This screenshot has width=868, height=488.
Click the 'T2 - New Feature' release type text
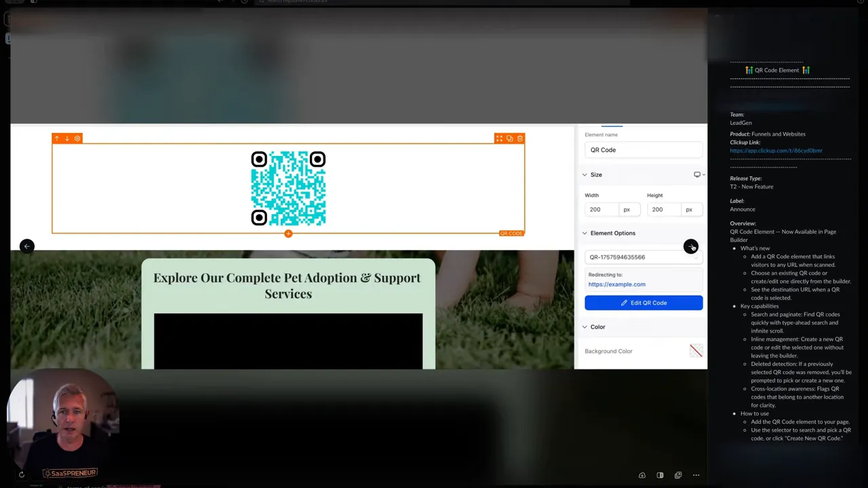[751, 186]
